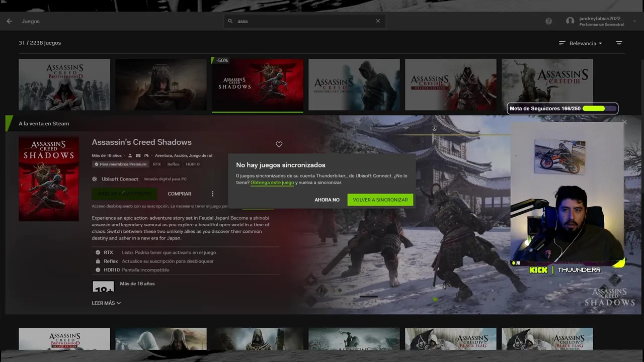Open the filter options icon
This screenshot has width=644, height=362.
coord(619,43)
